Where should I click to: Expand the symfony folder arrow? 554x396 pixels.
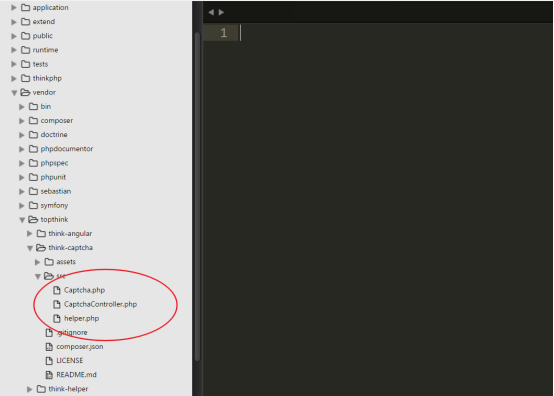pyautogui.click(x=22, y=206)
